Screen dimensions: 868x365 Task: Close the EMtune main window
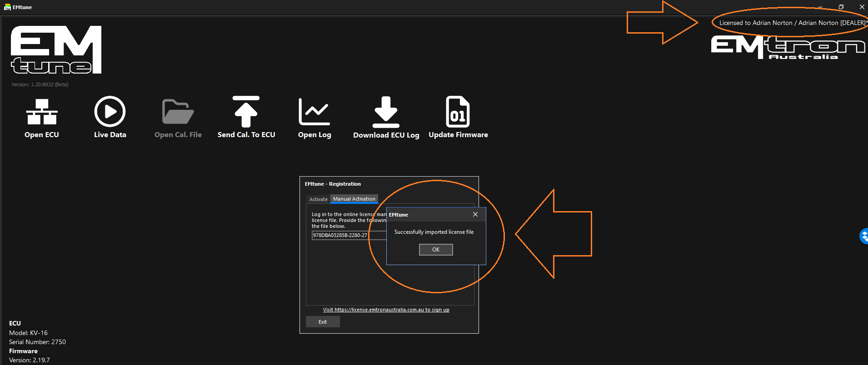point(862,7)
